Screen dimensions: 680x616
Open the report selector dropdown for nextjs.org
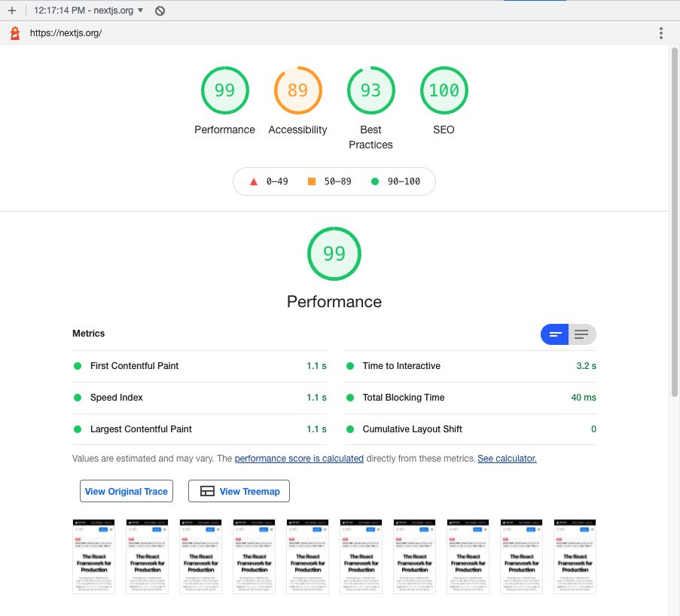[x=88, y=11]
